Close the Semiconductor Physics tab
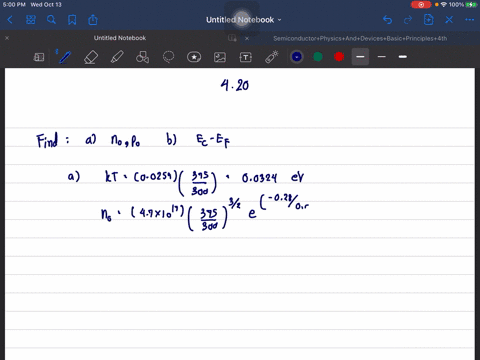Screen dimensions: 480x360 [x=247, y=38]
